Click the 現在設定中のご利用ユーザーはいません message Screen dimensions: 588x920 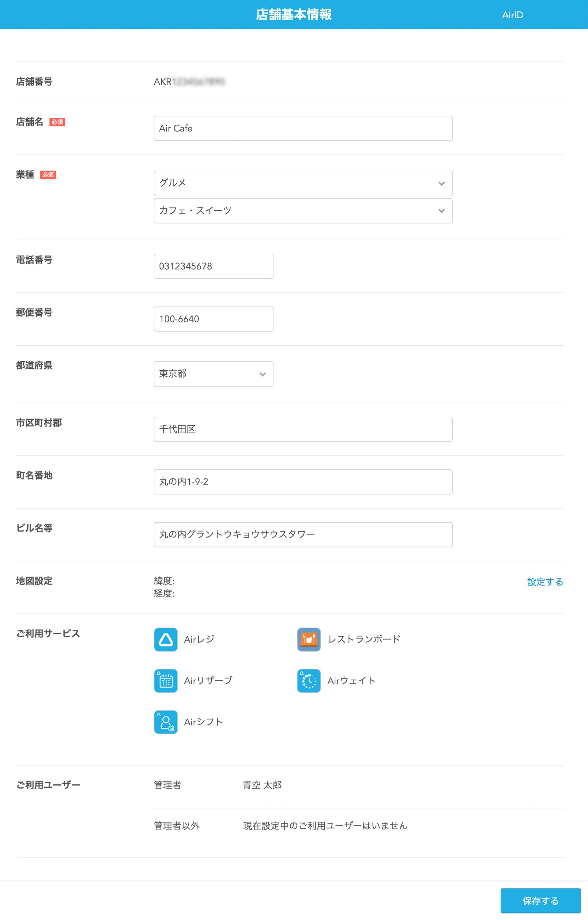pos(325,826)
